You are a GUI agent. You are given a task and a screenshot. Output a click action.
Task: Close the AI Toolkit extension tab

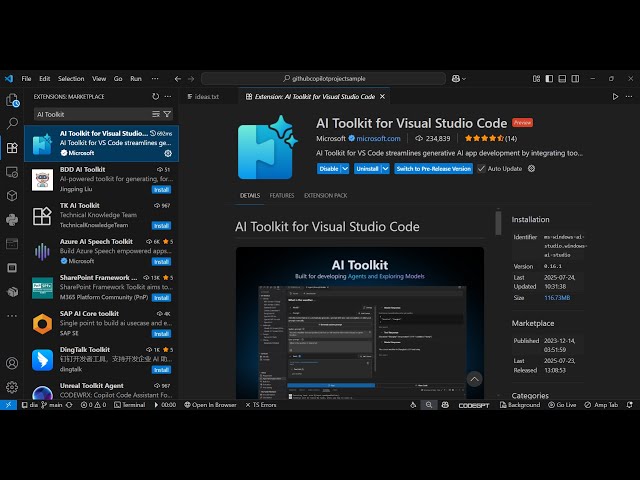tap(382, 97)
